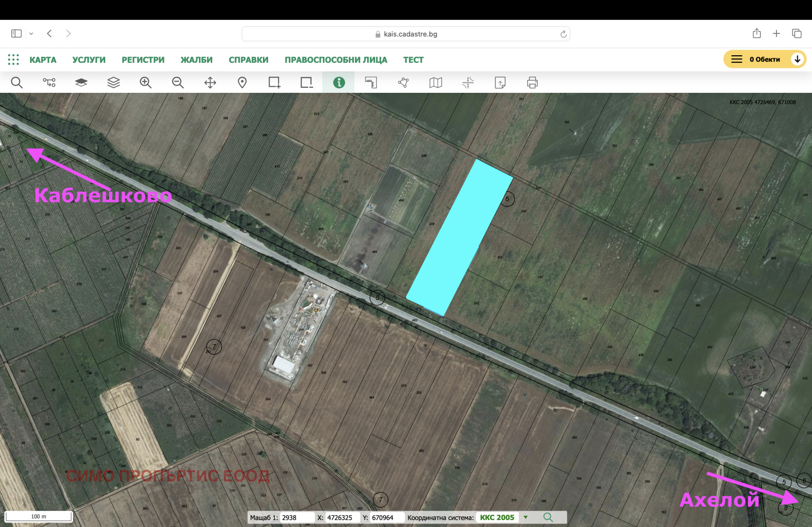This screenshot has width=812, height=527.
Task: Toggle the green Info identify tool
Action: pyautogui.click(x=339, y=82)
